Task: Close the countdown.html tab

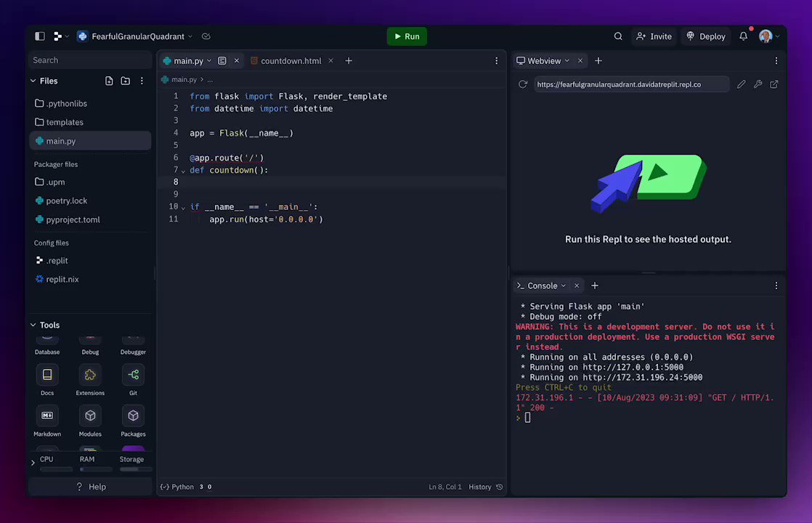Action: (331, 60)
